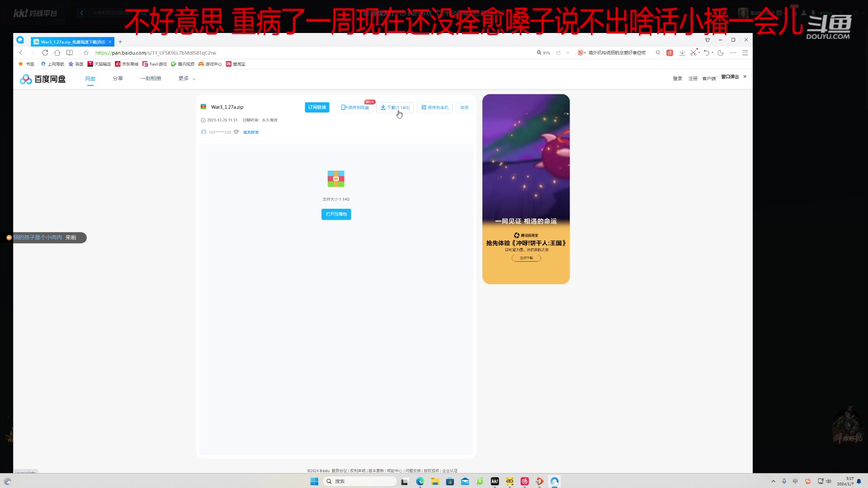Open the Sogou search engine selector dropdown
Viewport: 868px width, 488px height.
pyautogui.click(x=581, y=53)
